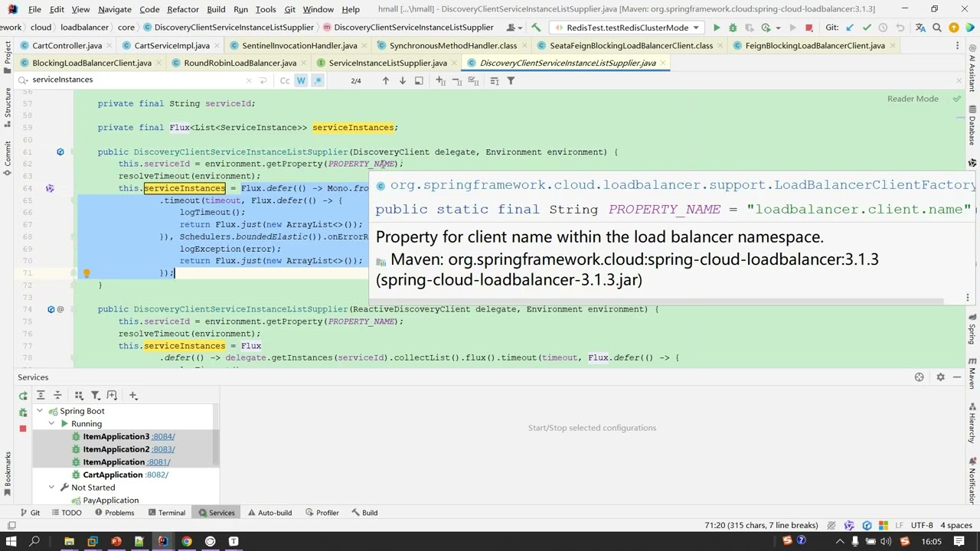Switch to the SentinelInvocationHandler.java tab
Viewport: 980px width, 551px height.
pyautogui.click(x=299, y=46)
